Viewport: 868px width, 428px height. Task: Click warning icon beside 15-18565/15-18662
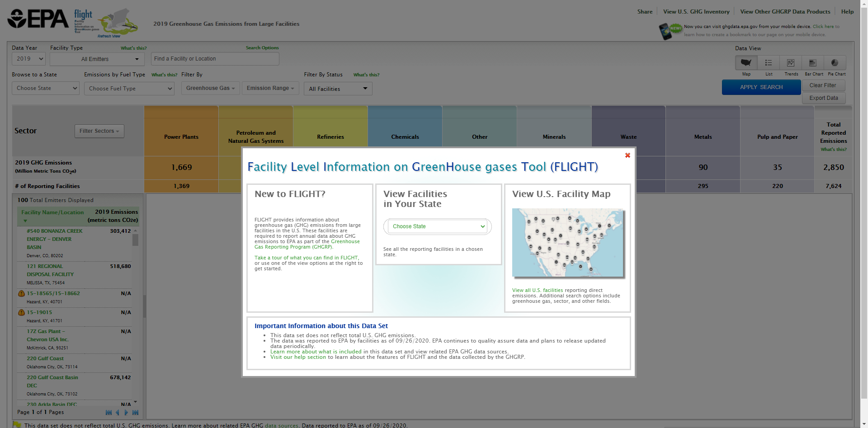pos(21,294)
